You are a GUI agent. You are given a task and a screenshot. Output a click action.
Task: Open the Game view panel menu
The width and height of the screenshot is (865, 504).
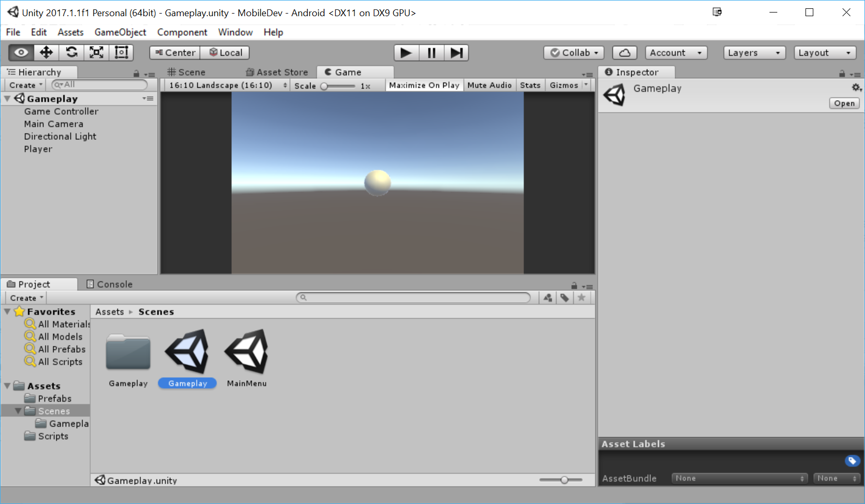click(587, 75)
